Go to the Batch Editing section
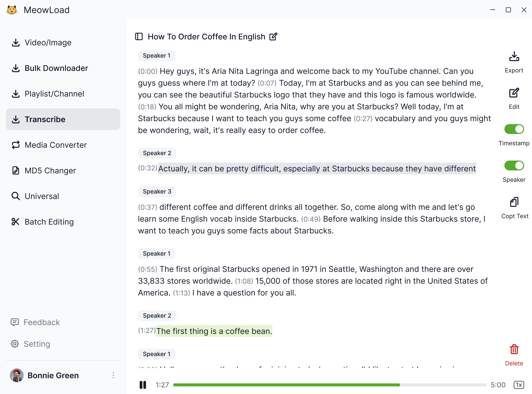 49,222
